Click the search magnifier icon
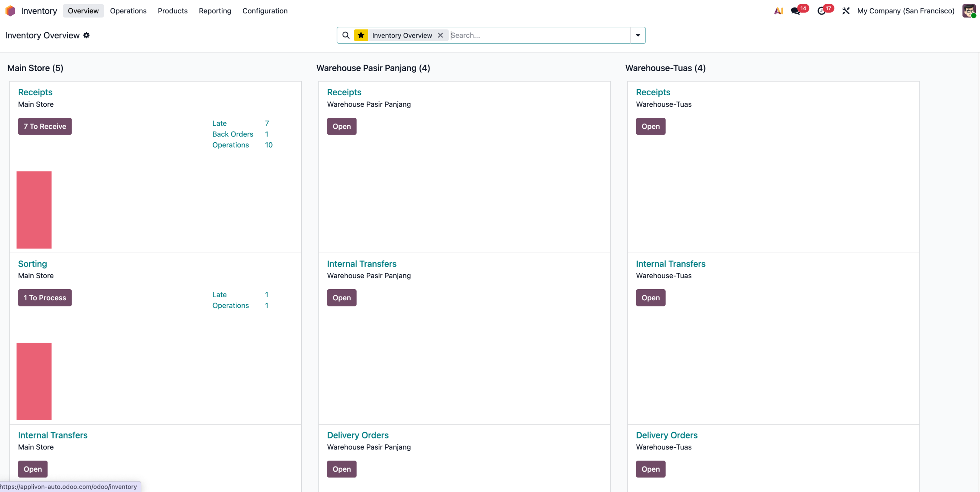 point(346,35)
